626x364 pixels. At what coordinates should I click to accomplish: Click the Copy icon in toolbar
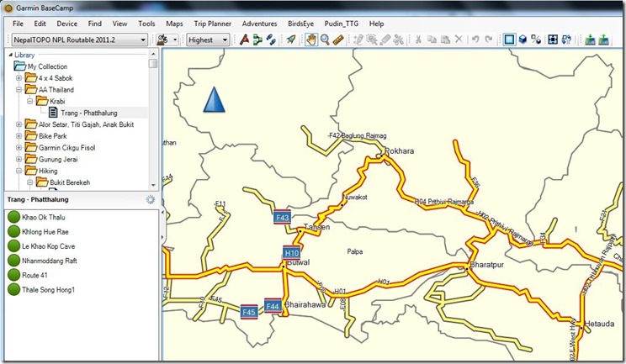pos(432,40)
